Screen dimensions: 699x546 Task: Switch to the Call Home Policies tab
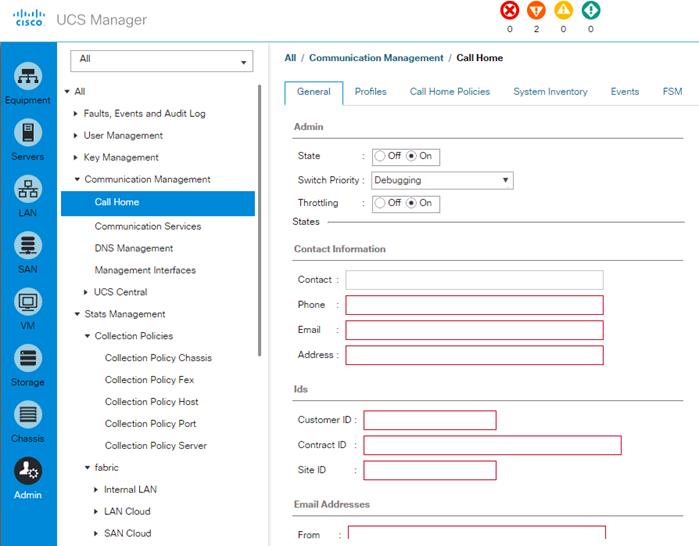450,92
